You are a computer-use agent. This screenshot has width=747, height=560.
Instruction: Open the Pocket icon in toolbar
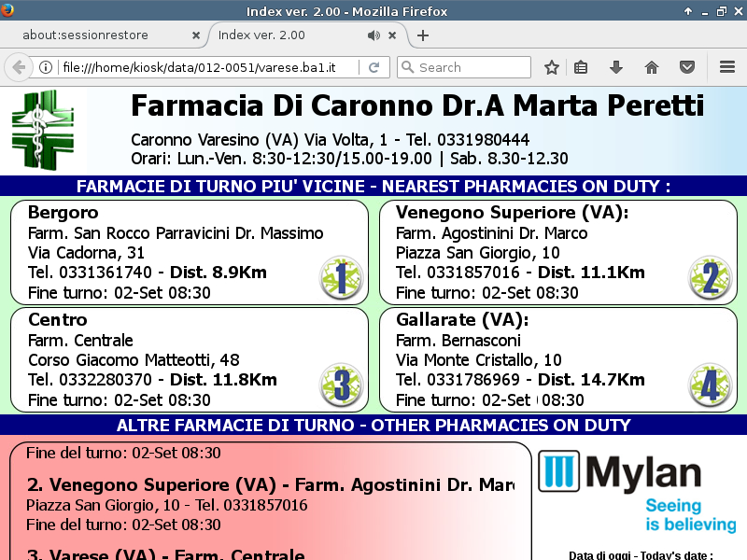[686, 67]
